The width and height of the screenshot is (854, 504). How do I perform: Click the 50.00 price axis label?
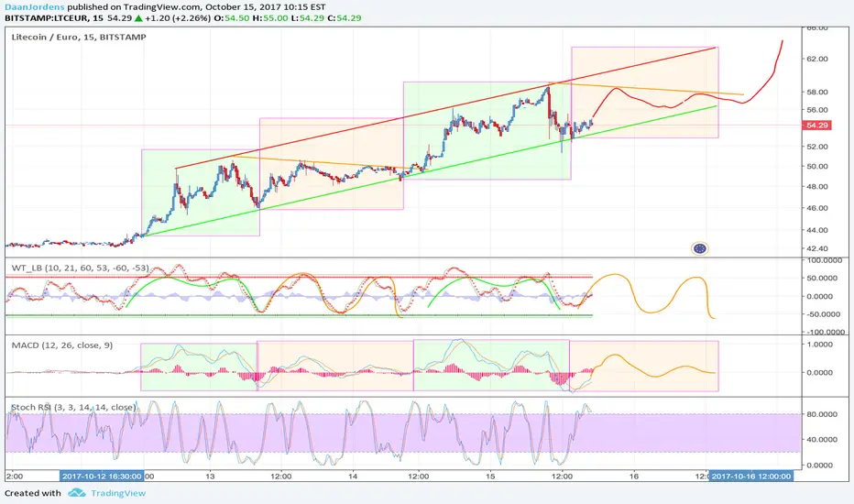pyautogui.click(x=817, y=166)
